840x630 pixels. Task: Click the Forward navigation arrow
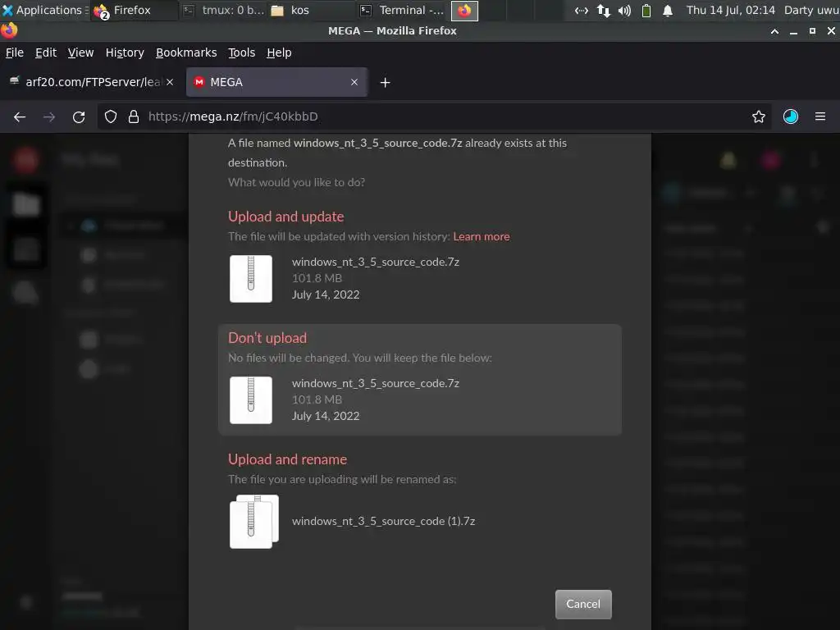point(48,116)
